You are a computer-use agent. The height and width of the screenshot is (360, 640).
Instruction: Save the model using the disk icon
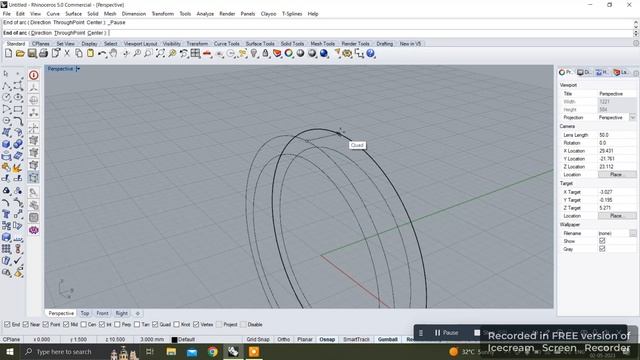[x=32, y=53]
